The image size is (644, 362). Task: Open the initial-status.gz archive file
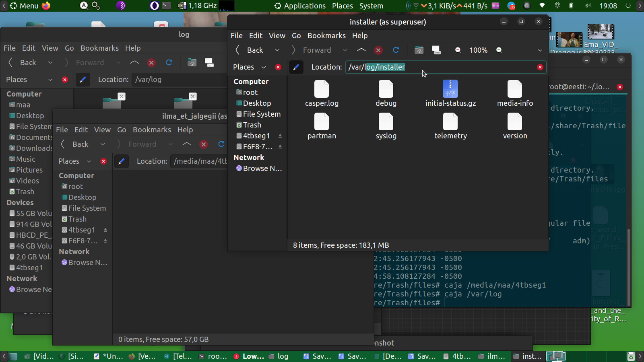pos(450,89)
